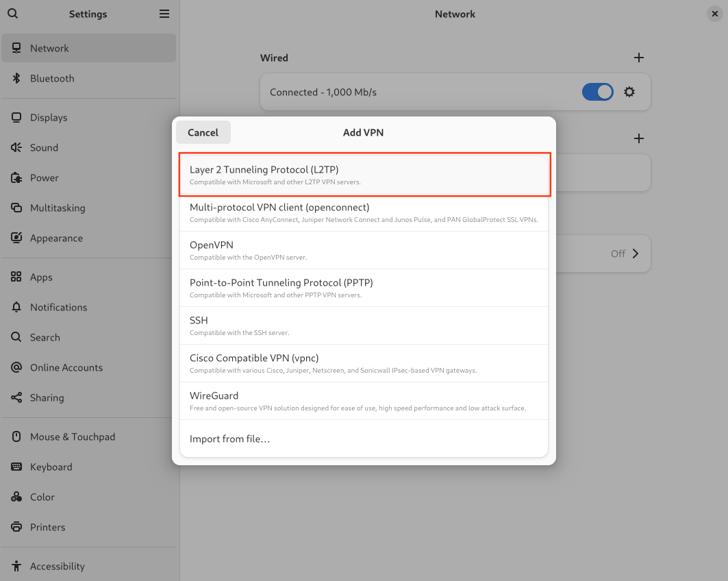Screen dimensions: 728x581
Task: Select the WireGuard option
Action: (364, 400)
